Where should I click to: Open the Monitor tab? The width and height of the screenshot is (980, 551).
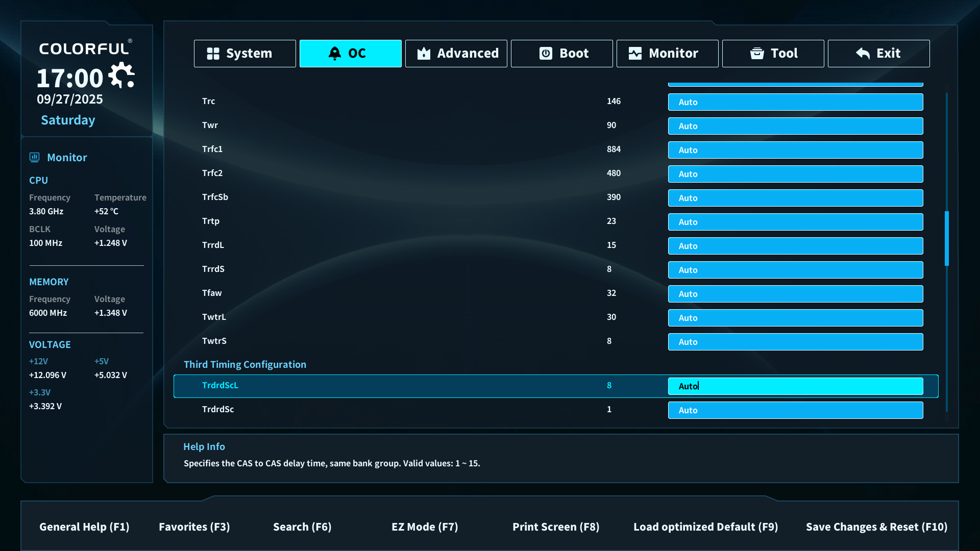click(668, 54)
